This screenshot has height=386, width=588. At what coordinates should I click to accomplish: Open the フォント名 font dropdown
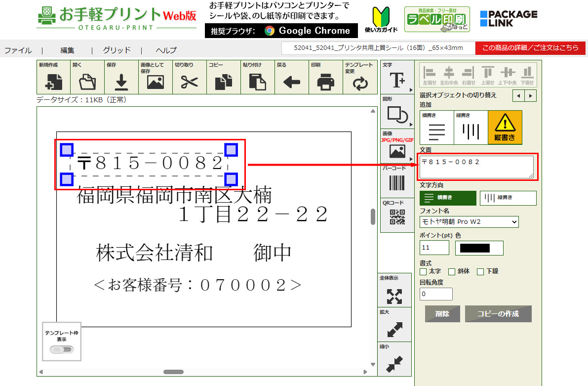point(469,222)
